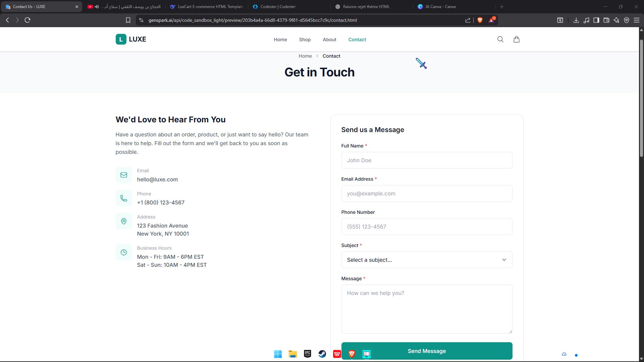Reload the page with refresh icon
Image resolution: width=644 pixels, height=362 pixels.
[x=28, y=20]
